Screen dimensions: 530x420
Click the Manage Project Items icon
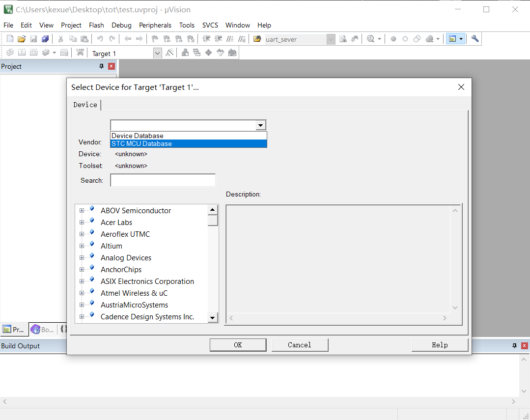[185, 53]
